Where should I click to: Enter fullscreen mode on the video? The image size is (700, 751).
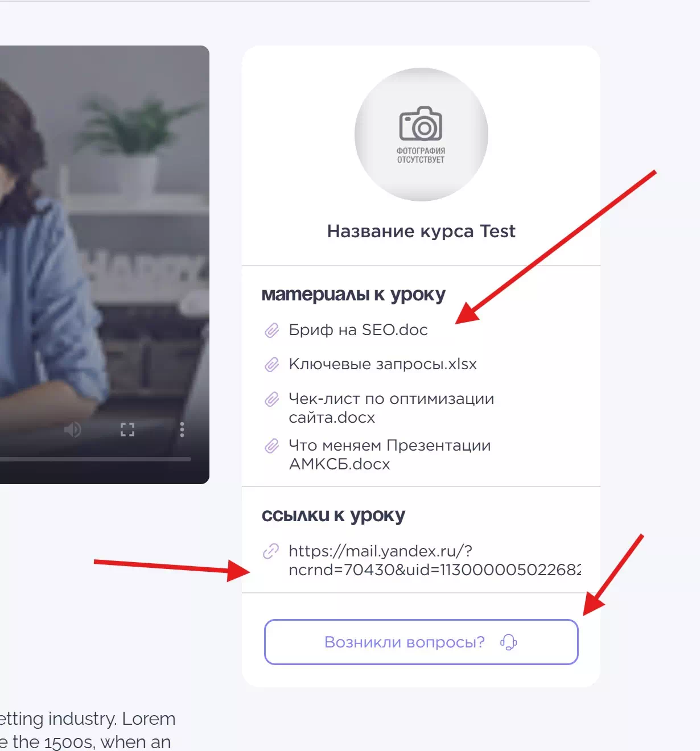[127, 430]
